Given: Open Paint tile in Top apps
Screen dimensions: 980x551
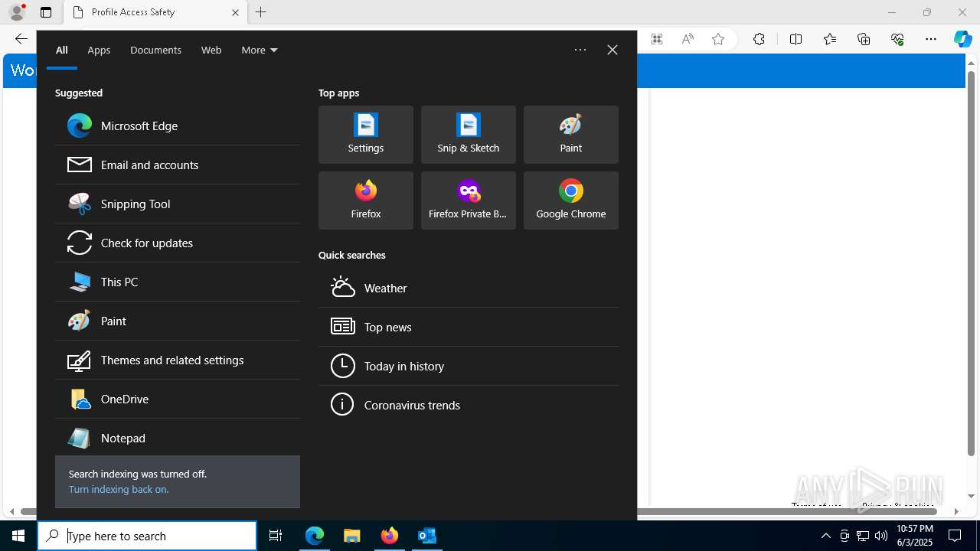Looking at the screenshot, I should 571,135.
